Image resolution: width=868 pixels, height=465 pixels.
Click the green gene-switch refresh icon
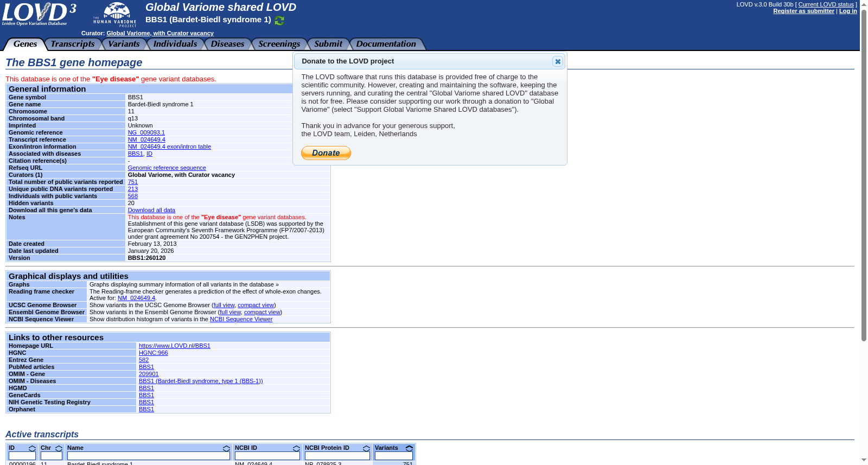coord(279,21)
